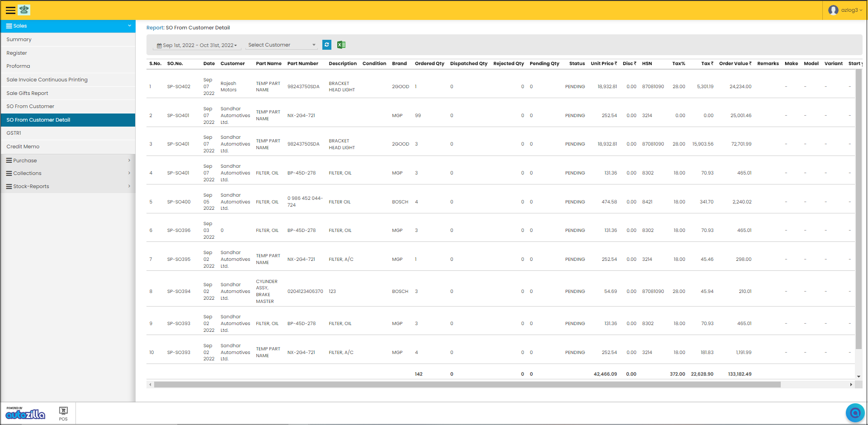The height and width of the screenshot is (425, 868).
Task: Click the horizontal scrollbar right arrow
Action: pyautogui.click(x=851, y=385)
